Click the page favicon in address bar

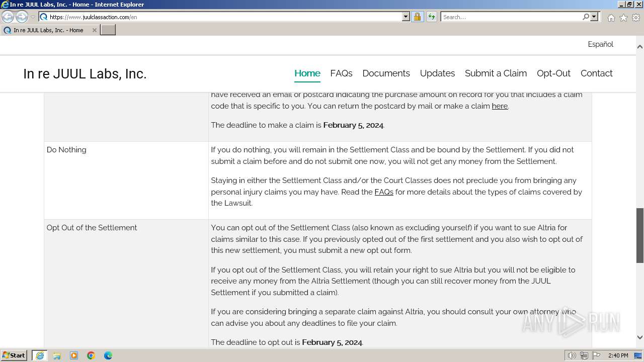(x=44, y=17)
